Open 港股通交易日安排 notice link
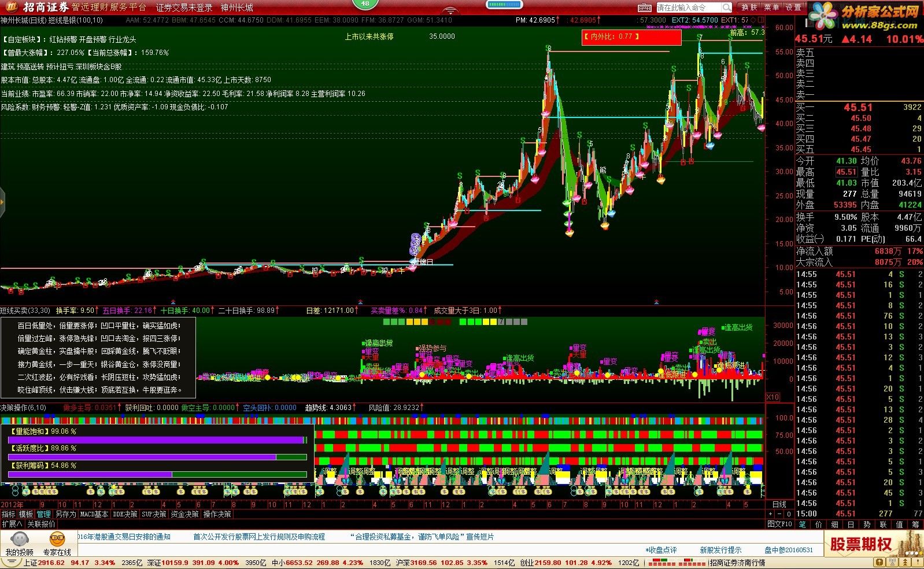 (124, 537)
